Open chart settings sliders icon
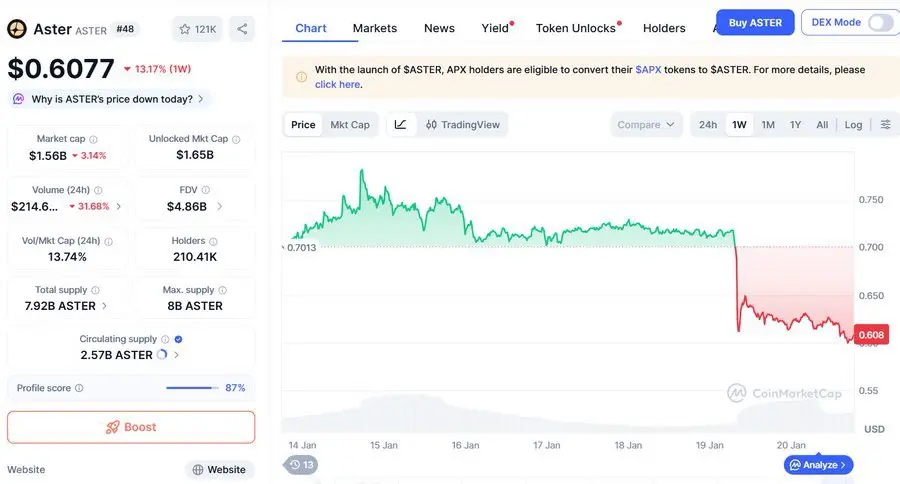 (x=885, y=125)
